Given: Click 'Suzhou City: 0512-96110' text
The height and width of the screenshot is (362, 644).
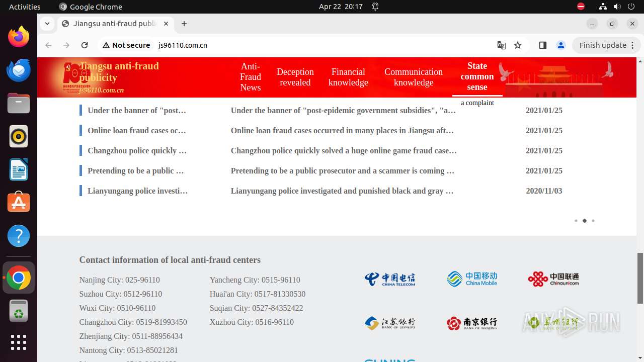Looking at the screenshot, I should 121,294.
